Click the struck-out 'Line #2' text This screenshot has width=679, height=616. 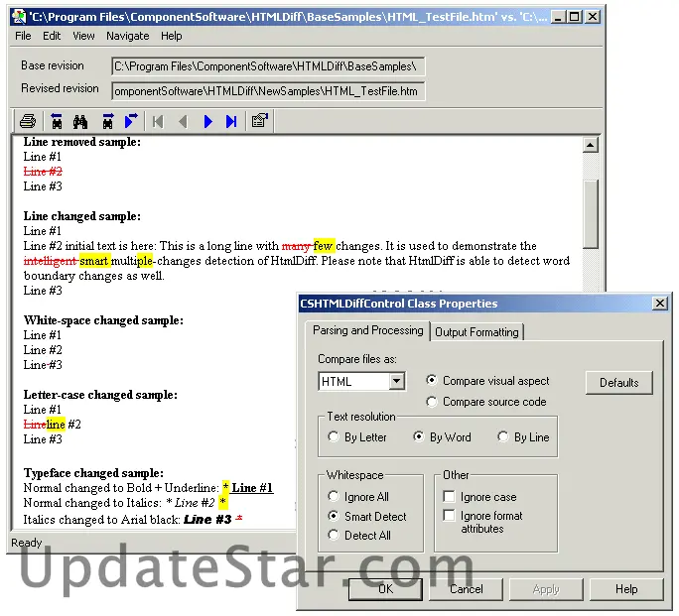point(43,172)
